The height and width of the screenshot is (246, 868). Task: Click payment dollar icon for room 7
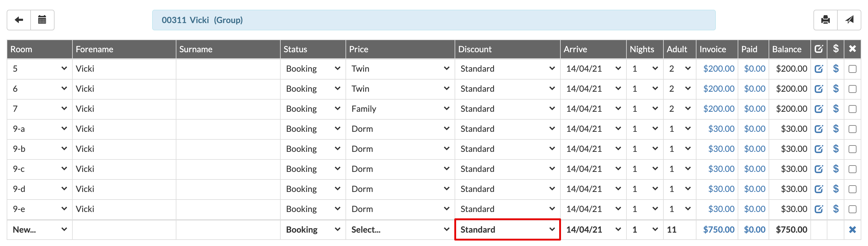pos(836,109)
